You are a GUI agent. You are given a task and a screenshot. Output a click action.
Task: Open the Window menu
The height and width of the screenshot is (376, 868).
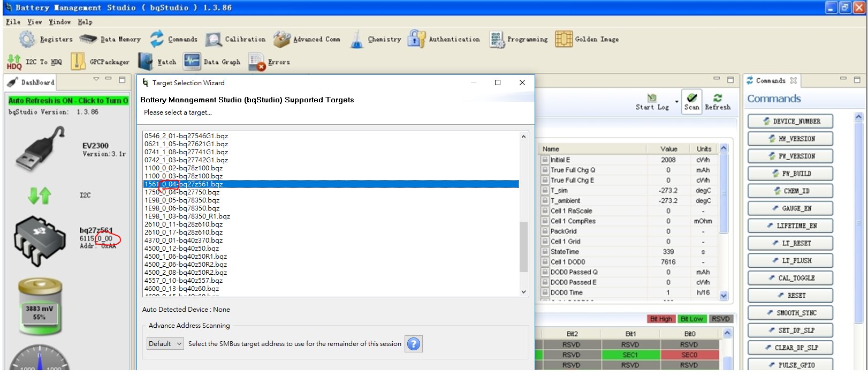(x=60, y=22)
